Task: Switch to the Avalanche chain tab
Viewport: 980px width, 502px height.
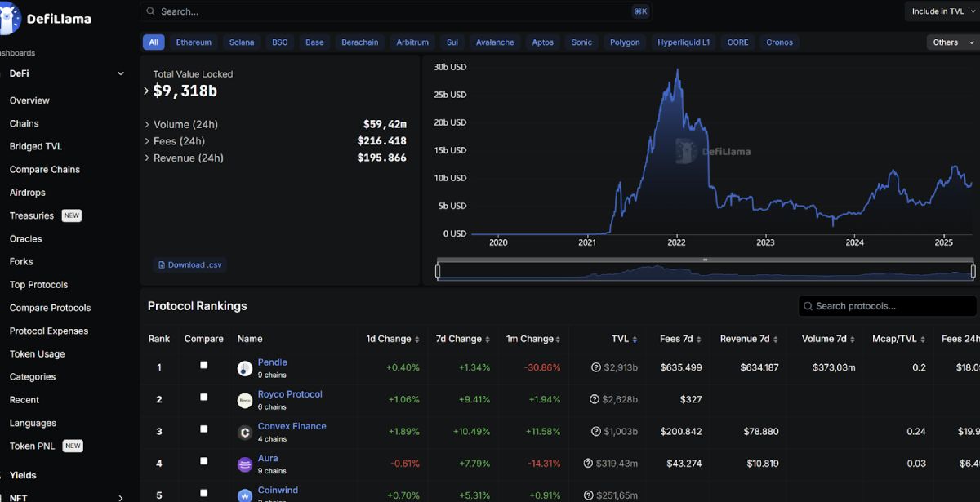Action: coord(495,42)
